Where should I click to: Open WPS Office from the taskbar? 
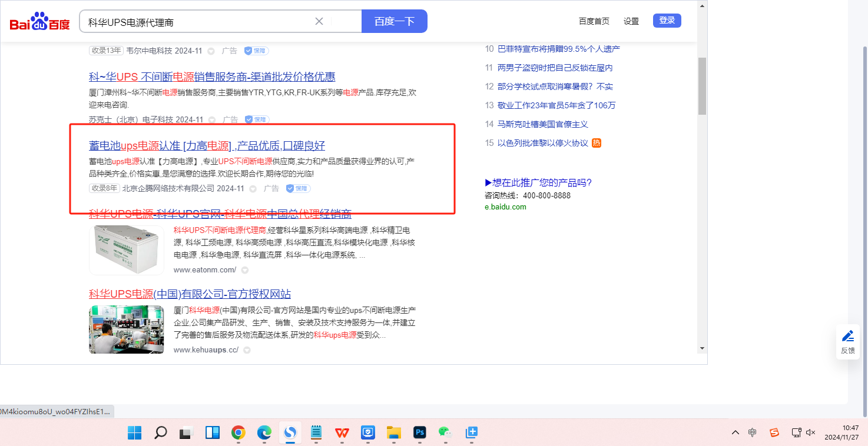342,433
